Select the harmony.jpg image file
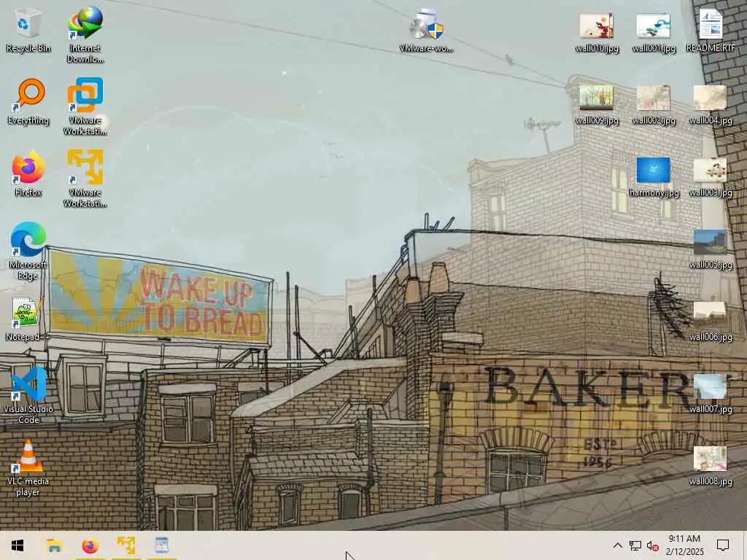The height and width of the screenshot is (560, 747). click(654, 176)
